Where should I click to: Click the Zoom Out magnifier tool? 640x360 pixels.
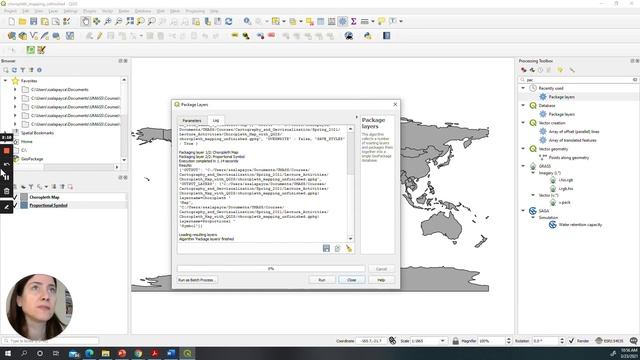point(119,21)
